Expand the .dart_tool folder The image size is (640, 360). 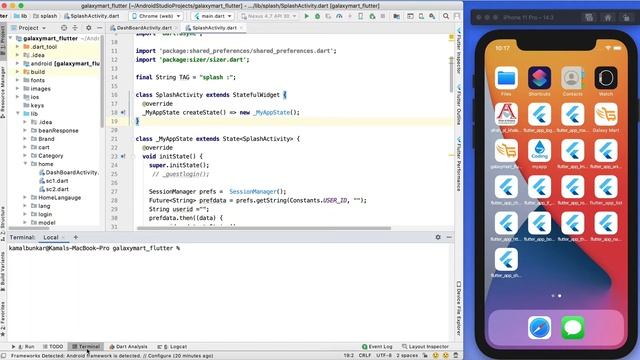(x=18, y=47)
